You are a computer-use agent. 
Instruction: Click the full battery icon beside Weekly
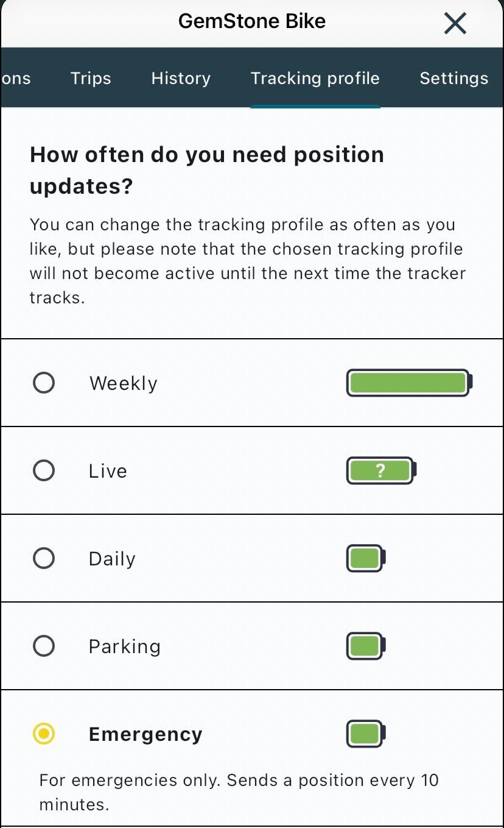click(407, 383)
